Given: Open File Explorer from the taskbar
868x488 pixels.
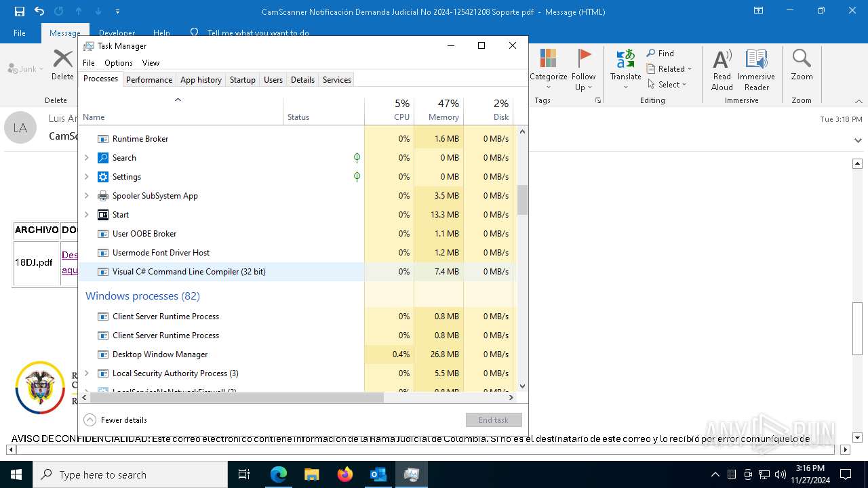Looking at the screenshot, I should pyautogui.click(x=312, y=474).
